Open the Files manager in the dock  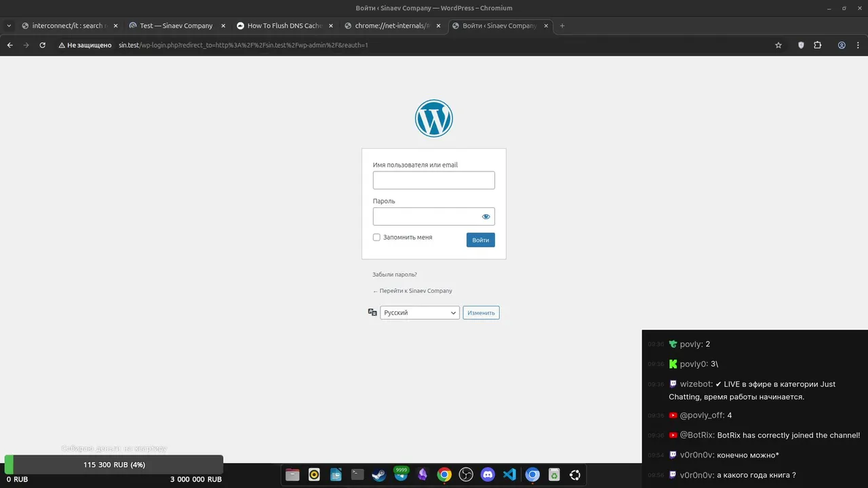point(292,475)
